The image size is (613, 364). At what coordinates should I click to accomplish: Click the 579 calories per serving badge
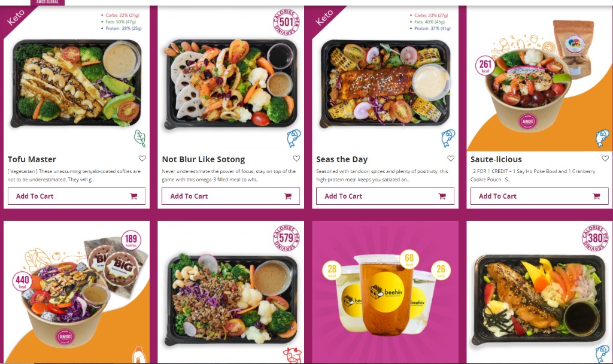click(286, 238)
